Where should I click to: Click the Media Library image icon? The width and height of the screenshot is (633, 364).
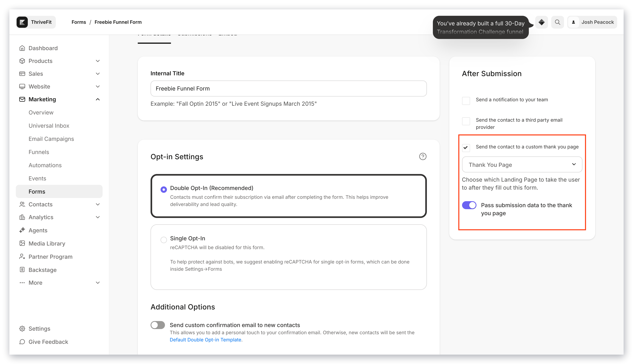[x=22, y=243]
